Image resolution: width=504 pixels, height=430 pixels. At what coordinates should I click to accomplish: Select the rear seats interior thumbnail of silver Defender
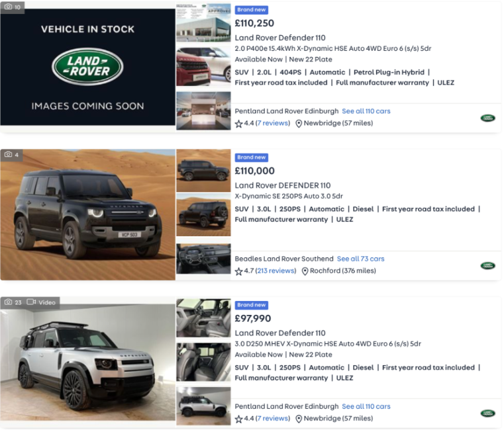(x=203, y=363)
